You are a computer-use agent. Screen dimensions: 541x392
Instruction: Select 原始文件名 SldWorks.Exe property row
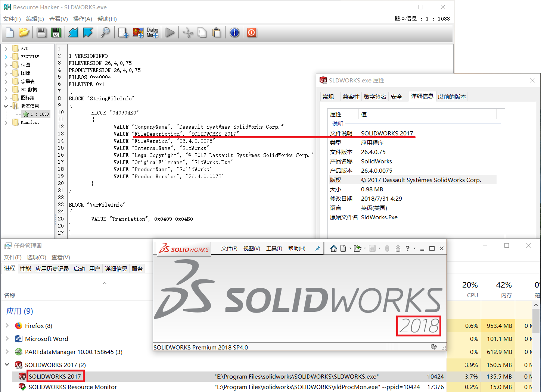[413, 217]
